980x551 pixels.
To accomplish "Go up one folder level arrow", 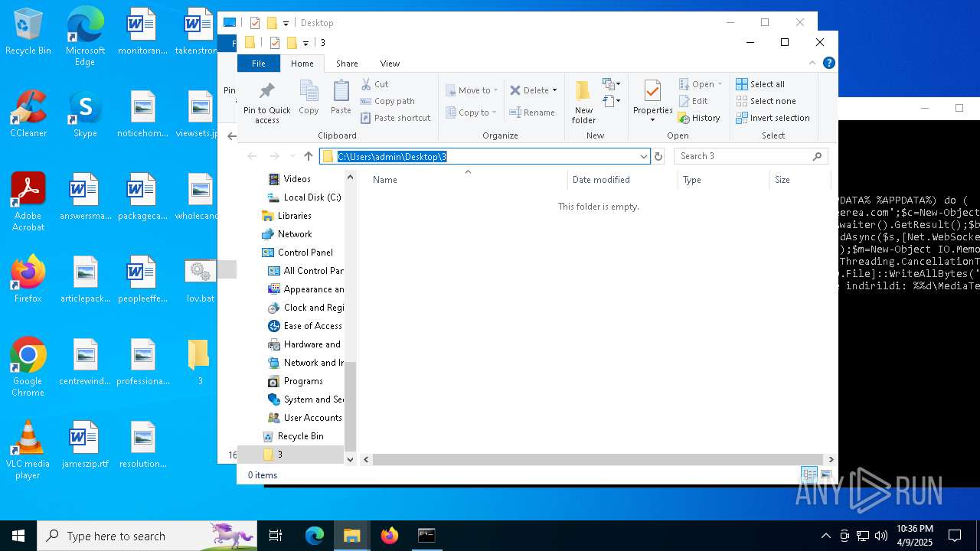I will (x=309, y=156).
